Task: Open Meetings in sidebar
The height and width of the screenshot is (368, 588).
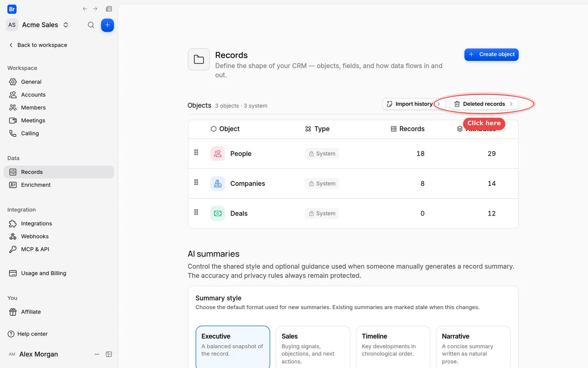Action: (59, 120)
